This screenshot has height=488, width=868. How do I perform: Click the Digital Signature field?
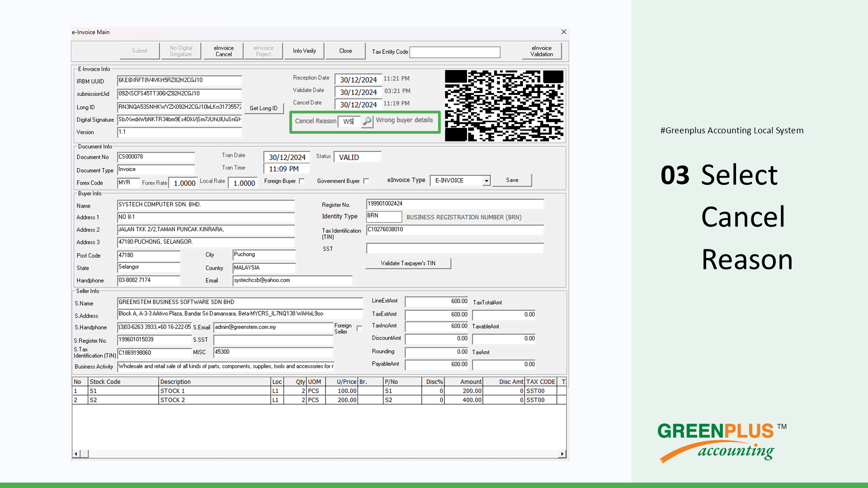point(179,120)
